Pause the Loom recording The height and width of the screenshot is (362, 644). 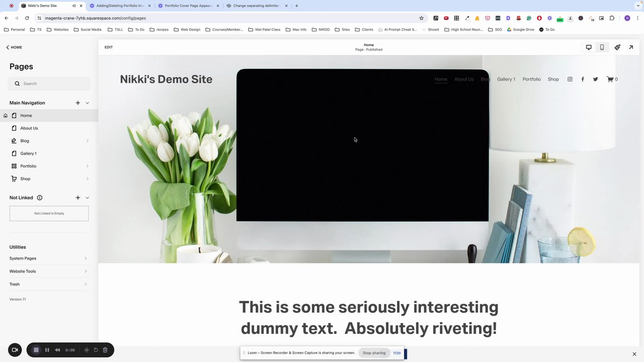(x=47, y=350)
